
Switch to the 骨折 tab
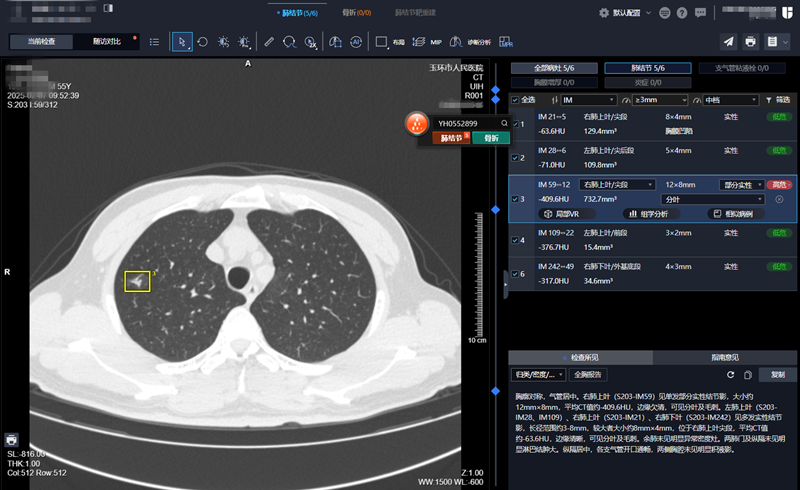pyautogui.click(x=356, y=13)
